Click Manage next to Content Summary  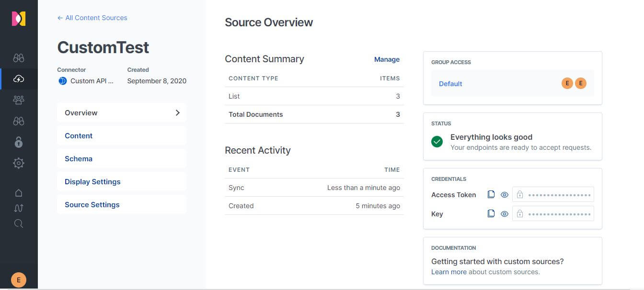[387, 59]
